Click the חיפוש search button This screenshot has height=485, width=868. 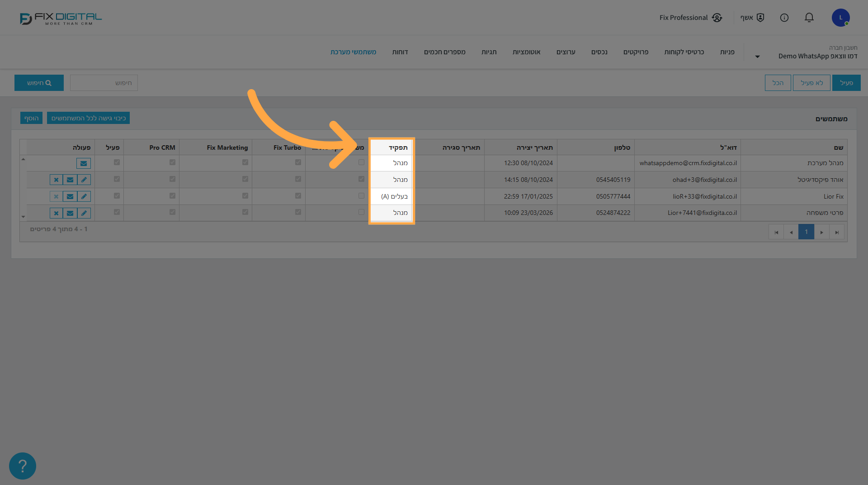pyautogui.click(x=39, y=83)
